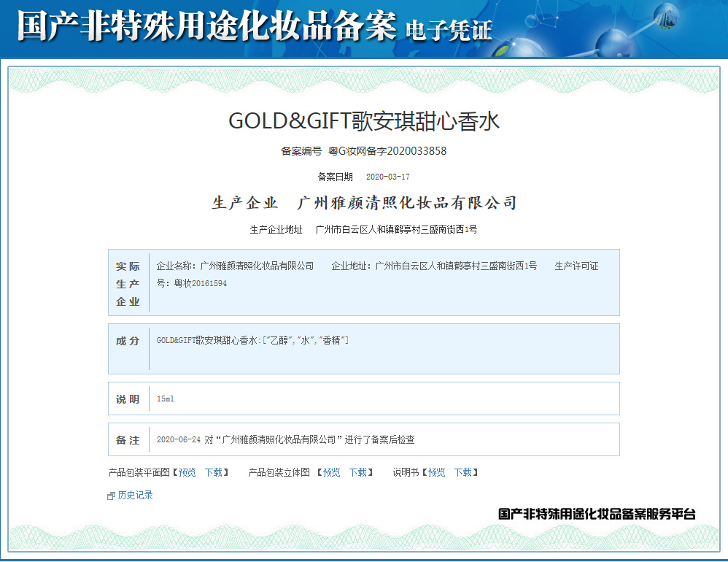This screenshot has height=562, width=728.
Task: Click the 2020-06-24 inspection remark
Action: (x=285, y=439)
